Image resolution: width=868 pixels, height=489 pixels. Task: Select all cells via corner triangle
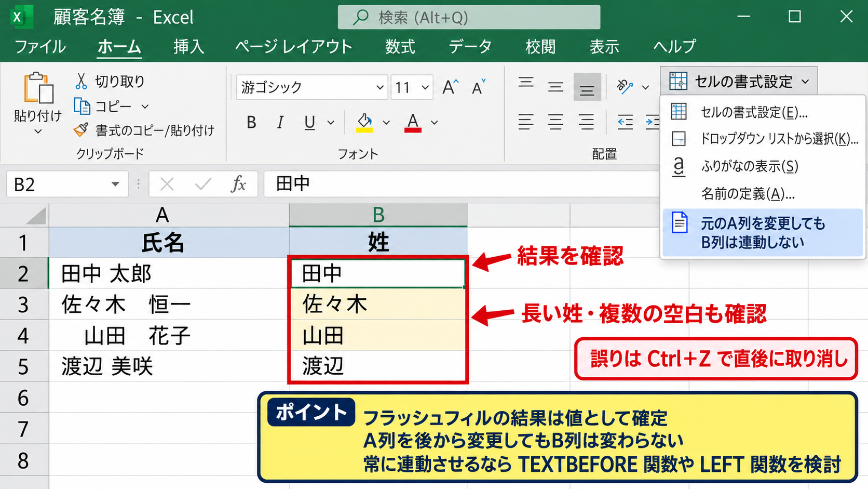pyautogui.click(x=36, y=215)
